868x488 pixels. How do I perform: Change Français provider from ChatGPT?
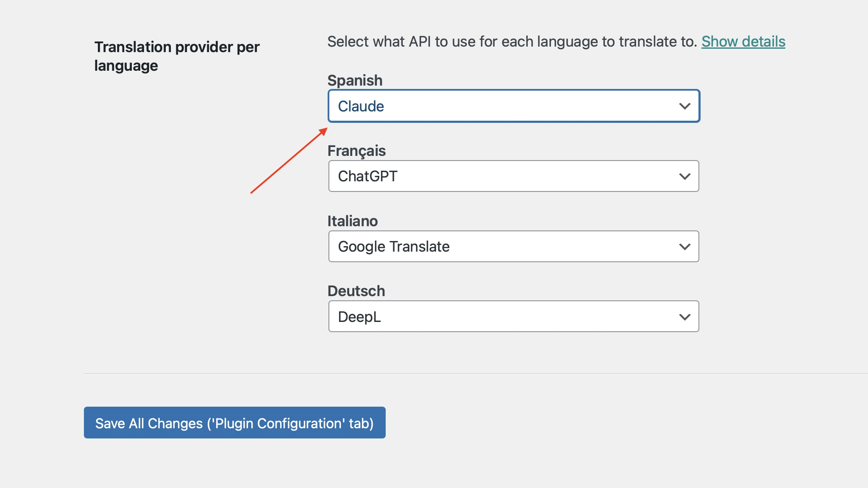point(514,176)
